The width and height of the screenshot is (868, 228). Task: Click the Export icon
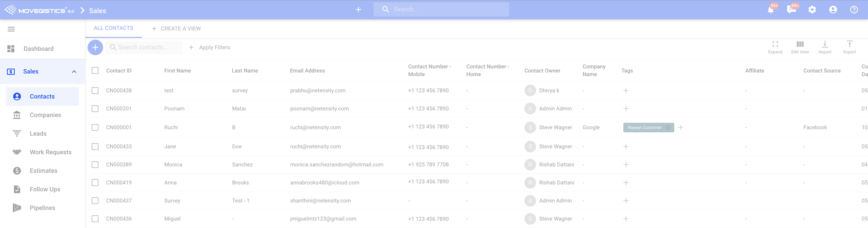(849, 47)
